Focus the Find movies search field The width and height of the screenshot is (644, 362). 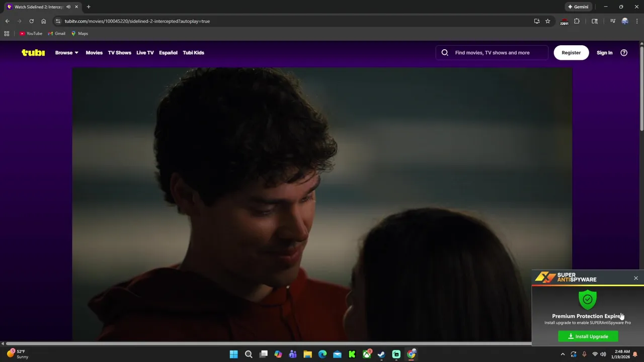(492, 52)
